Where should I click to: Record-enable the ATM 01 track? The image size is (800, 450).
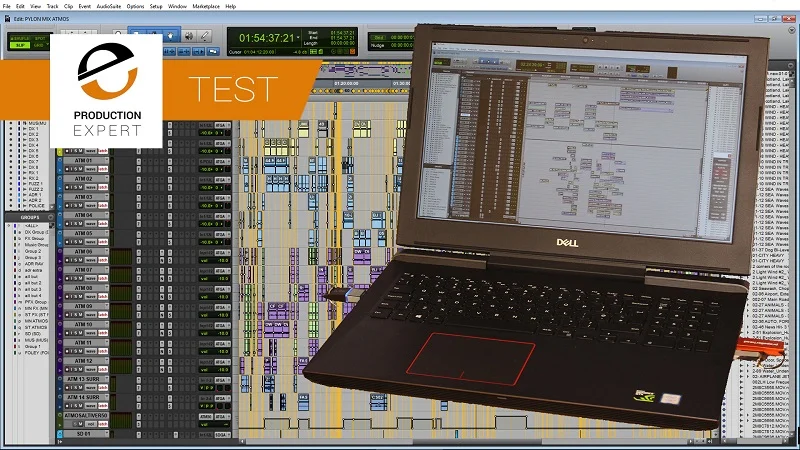[x=68, y=169]
